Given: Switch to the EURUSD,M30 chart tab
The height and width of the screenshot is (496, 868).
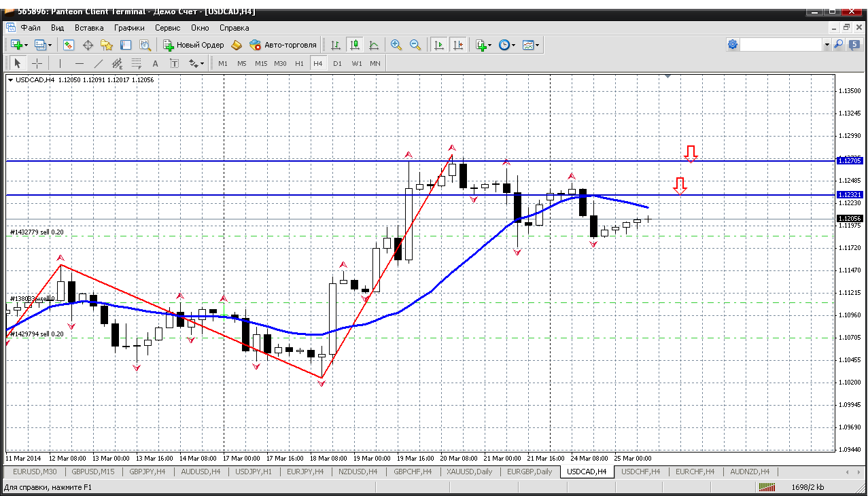Looking at the screenshot, I should pos(35,472).
